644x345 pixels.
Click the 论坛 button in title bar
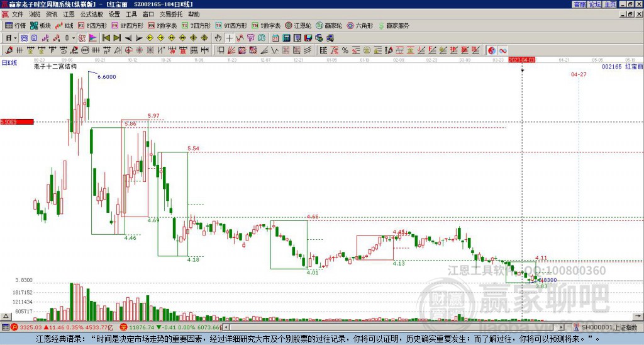click(x=594, y=4)
